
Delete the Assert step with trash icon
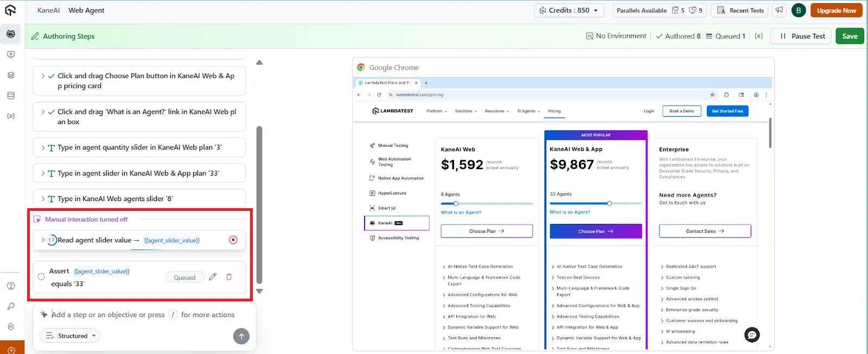tap(229, 277)
